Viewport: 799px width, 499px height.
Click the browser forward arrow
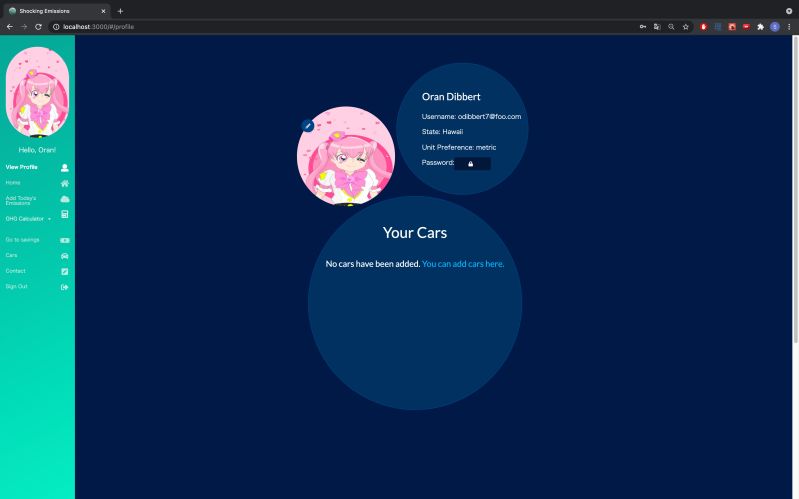point(24,27)
